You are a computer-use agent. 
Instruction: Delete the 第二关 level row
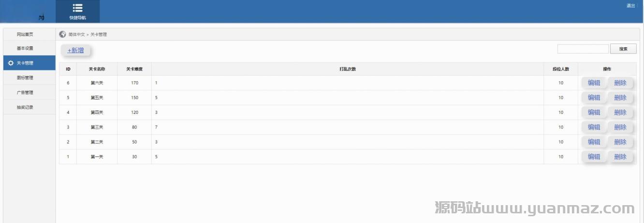click(620, 142)
